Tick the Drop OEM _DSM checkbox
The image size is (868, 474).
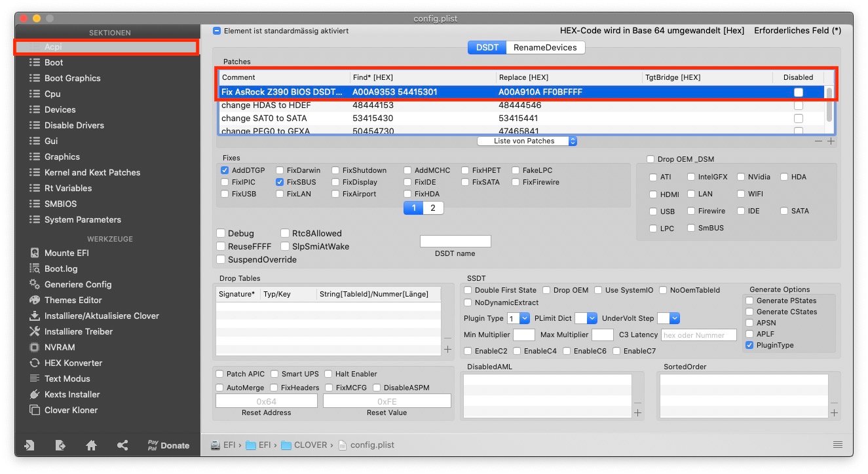(651, 159)
